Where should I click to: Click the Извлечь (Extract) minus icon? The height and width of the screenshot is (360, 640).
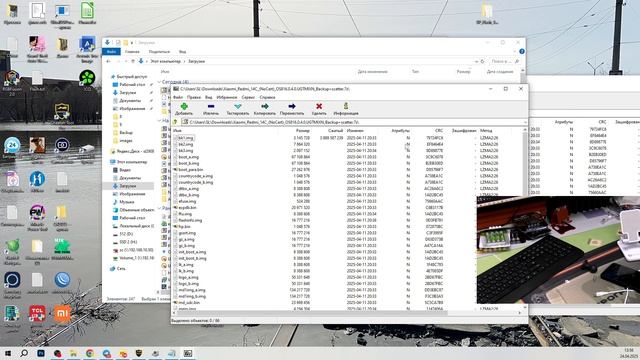click(x=211, y=106)
